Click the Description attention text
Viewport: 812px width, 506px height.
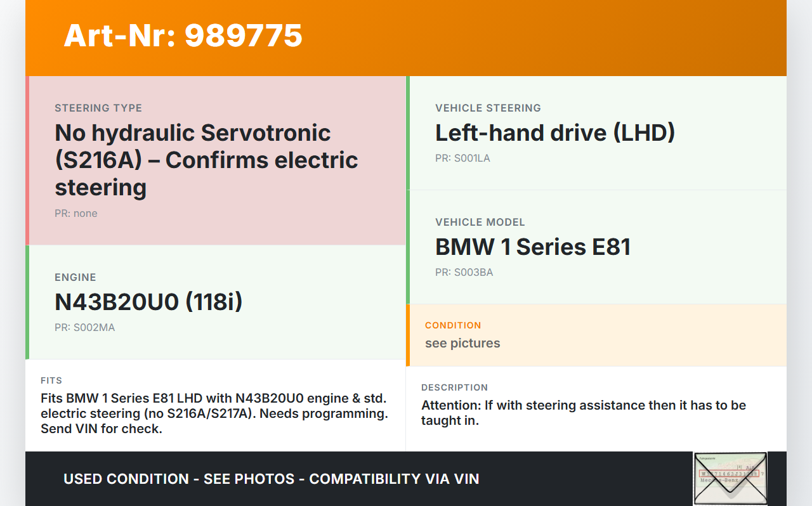(x=583, y=413)
